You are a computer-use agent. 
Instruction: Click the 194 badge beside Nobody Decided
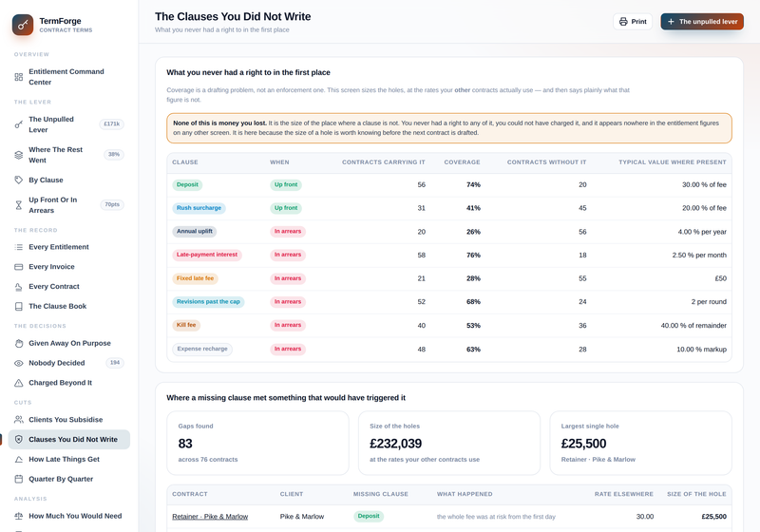click(x=115, y=363)
